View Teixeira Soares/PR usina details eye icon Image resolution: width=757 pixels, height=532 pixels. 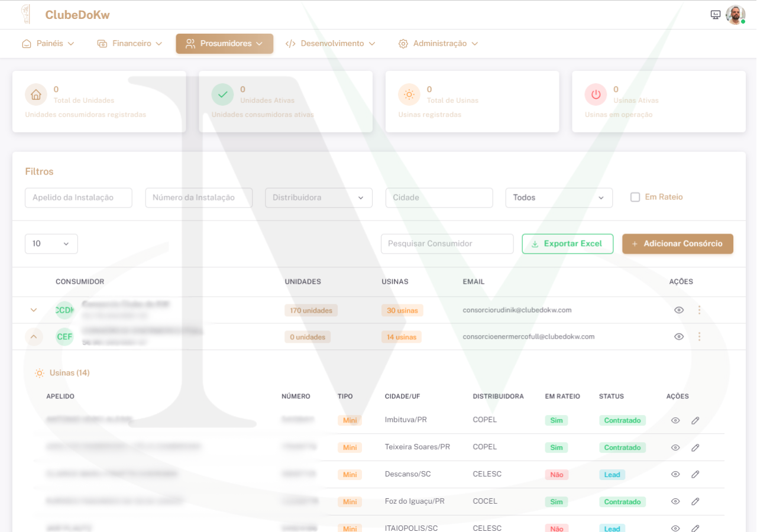675,447
